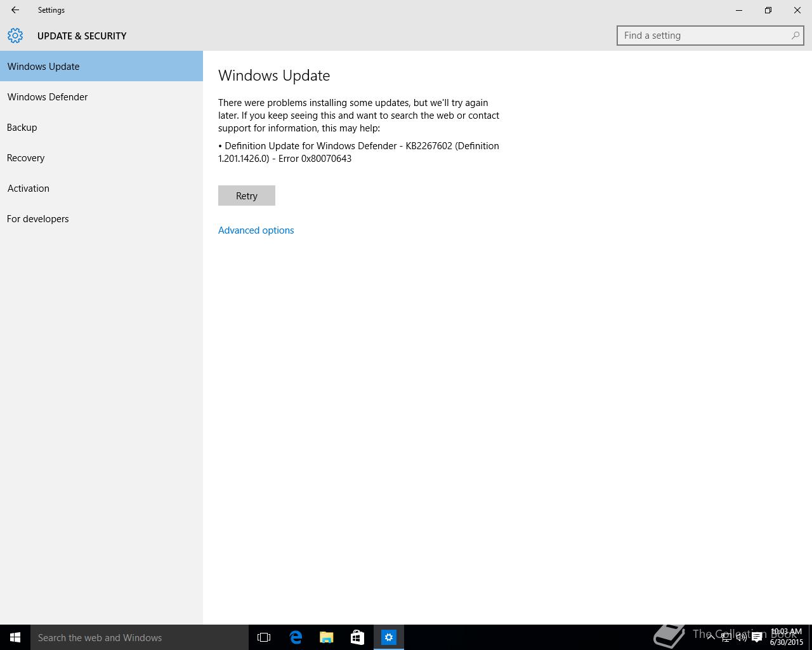Click the Windows Update page heading
The image size is (812, 650).
coord(274,75)
